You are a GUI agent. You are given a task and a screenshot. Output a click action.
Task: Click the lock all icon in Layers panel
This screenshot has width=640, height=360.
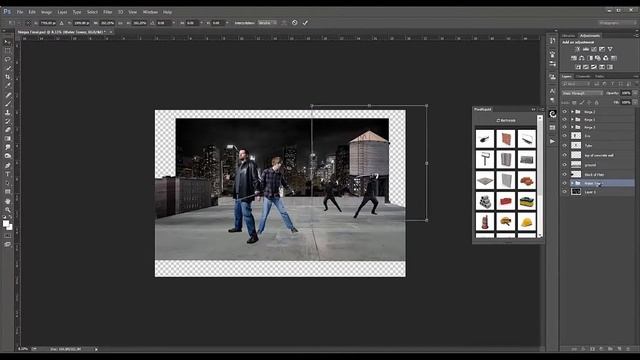[597, 102]
